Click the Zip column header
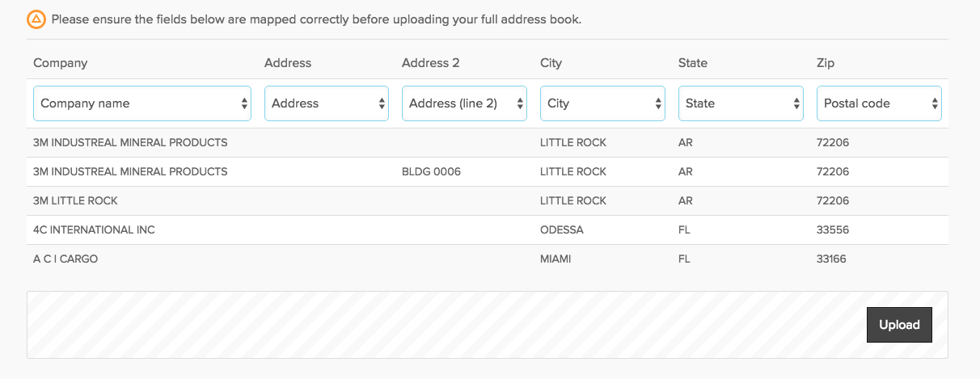980x379 pixels. tap(826, 63)
